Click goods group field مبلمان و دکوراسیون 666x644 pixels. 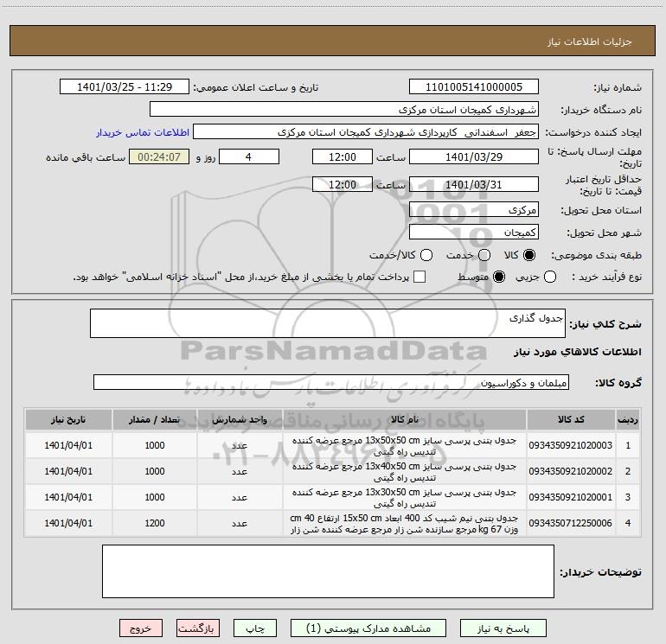(x=331, y=382)
